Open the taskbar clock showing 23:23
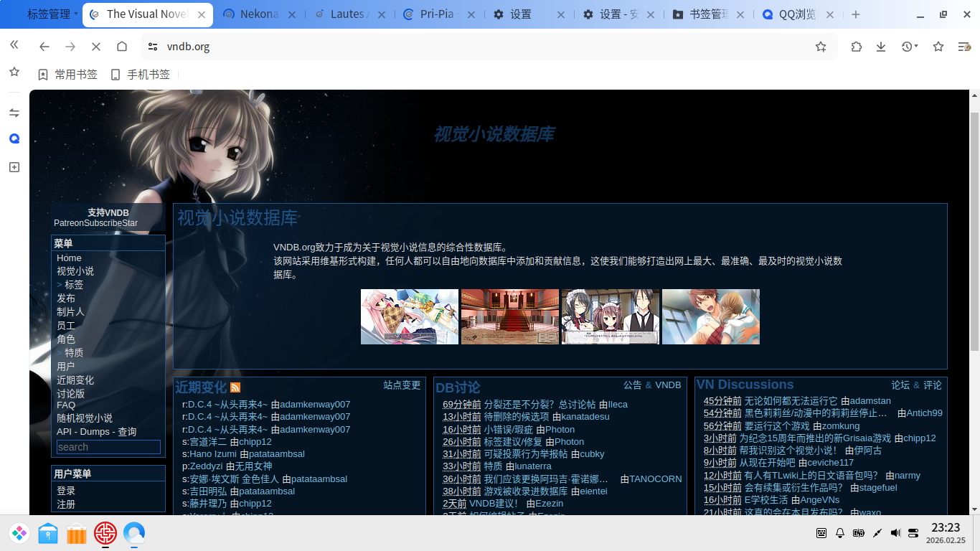 pos(946,533)
